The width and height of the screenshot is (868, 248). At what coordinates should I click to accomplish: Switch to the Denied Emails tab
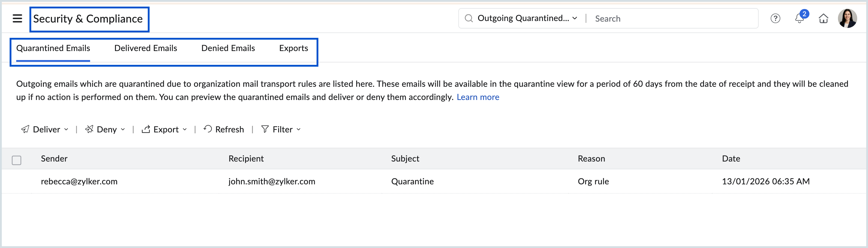click(x=228, y=48)
